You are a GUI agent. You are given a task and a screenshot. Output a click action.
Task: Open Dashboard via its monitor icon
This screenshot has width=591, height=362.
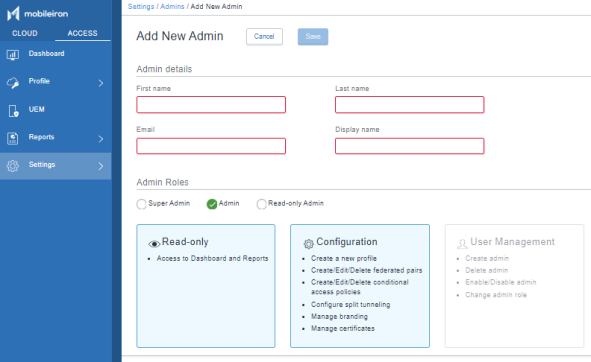click(x=13, y=55)
